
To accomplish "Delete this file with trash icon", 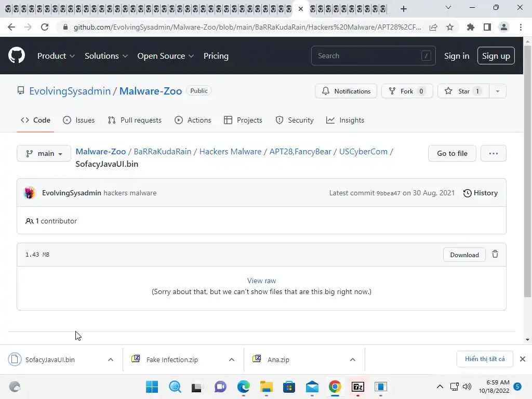I will click(x=495, y=254).
